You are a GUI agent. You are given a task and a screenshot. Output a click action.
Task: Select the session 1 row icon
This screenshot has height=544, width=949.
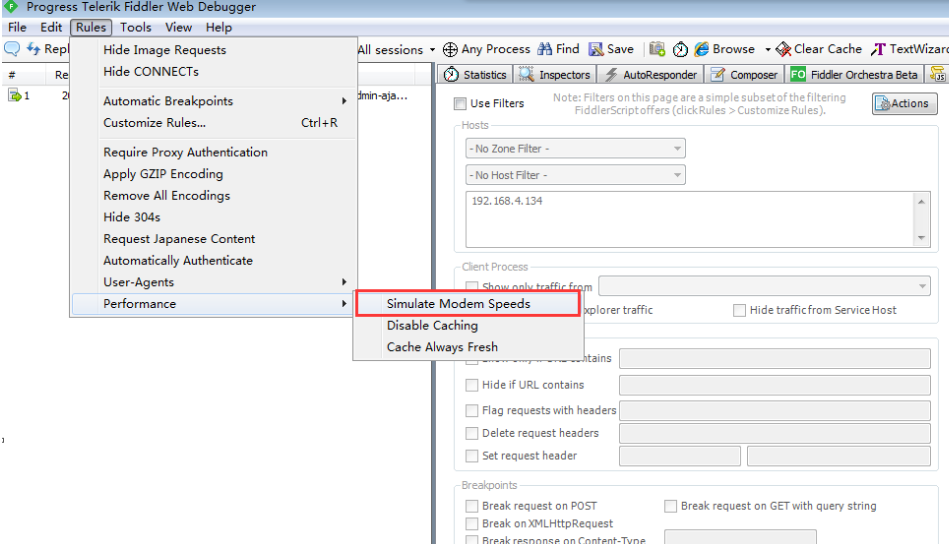click(14, 95)
